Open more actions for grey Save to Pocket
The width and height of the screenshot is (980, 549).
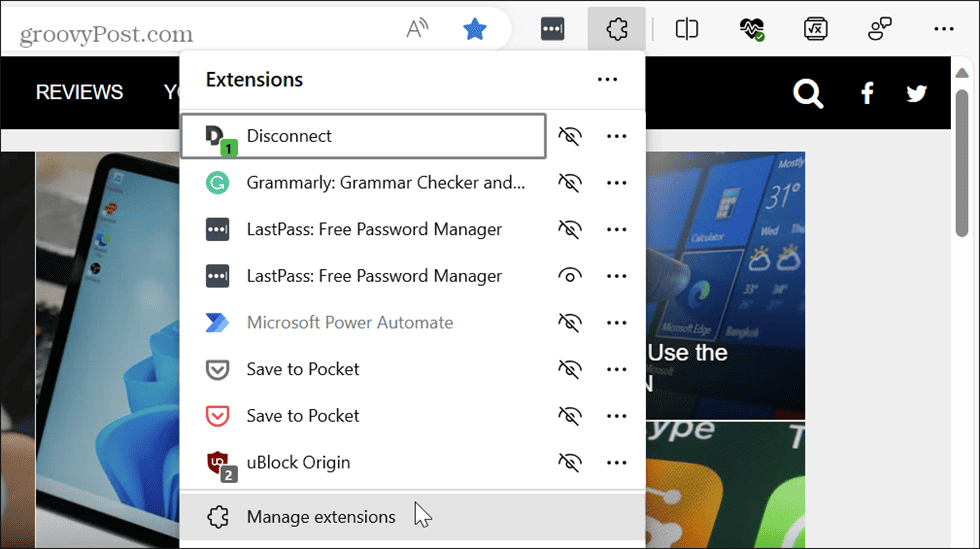(617, 370)
